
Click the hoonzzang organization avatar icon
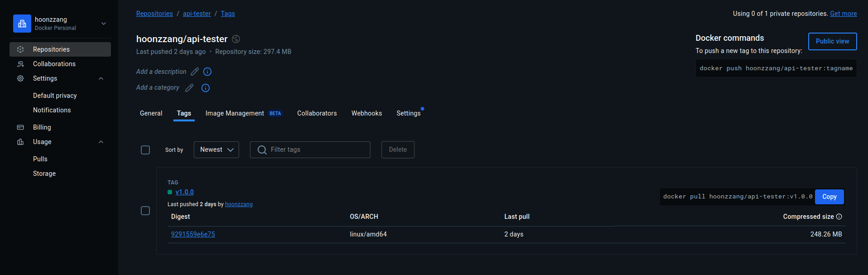click(22, 24)
